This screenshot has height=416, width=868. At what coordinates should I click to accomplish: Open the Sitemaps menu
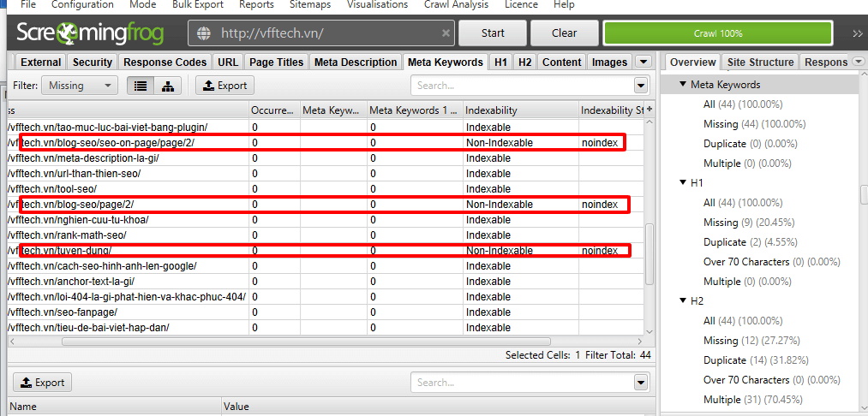point(310,5)
